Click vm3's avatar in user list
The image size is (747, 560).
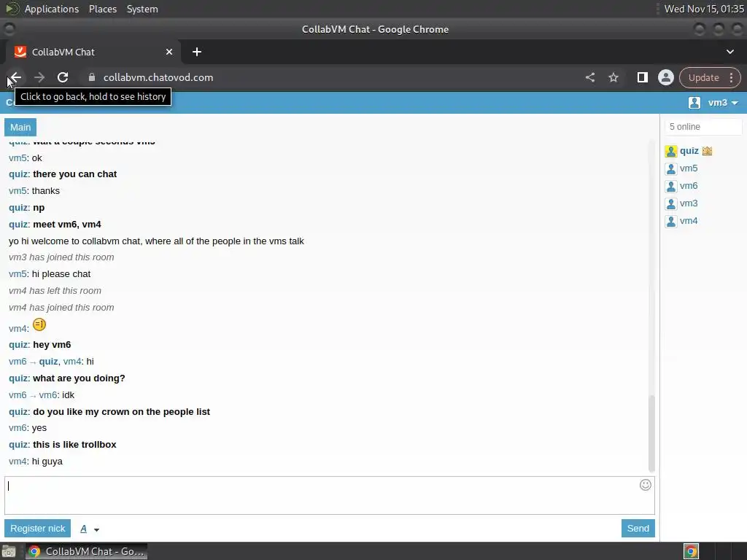pyautogui.click(x=671, y=204)
